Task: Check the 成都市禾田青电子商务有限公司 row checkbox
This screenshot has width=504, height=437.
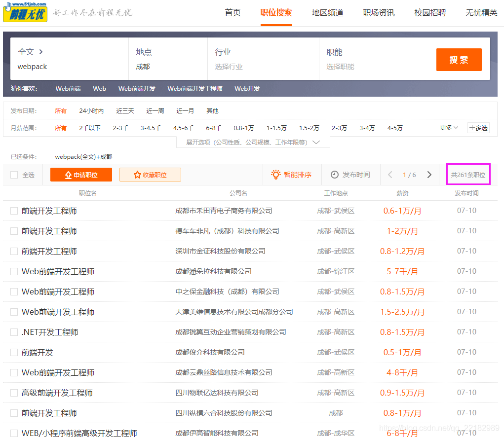Action: coord(14,211)
